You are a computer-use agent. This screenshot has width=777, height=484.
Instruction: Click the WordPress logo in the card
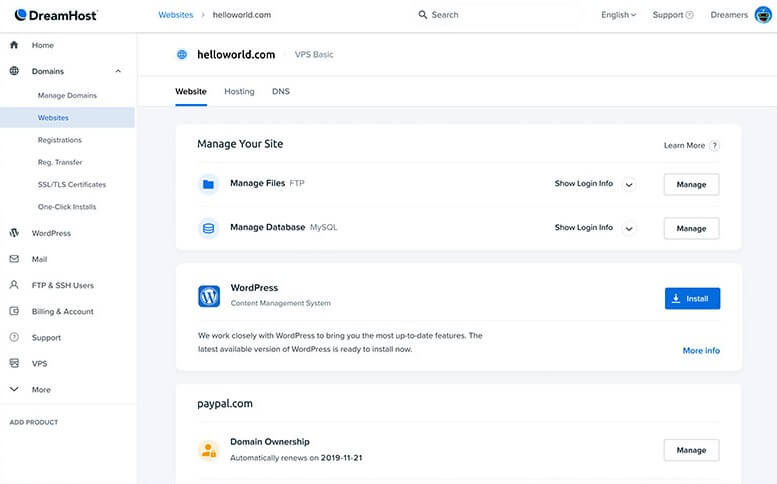(x=209, y=296)
